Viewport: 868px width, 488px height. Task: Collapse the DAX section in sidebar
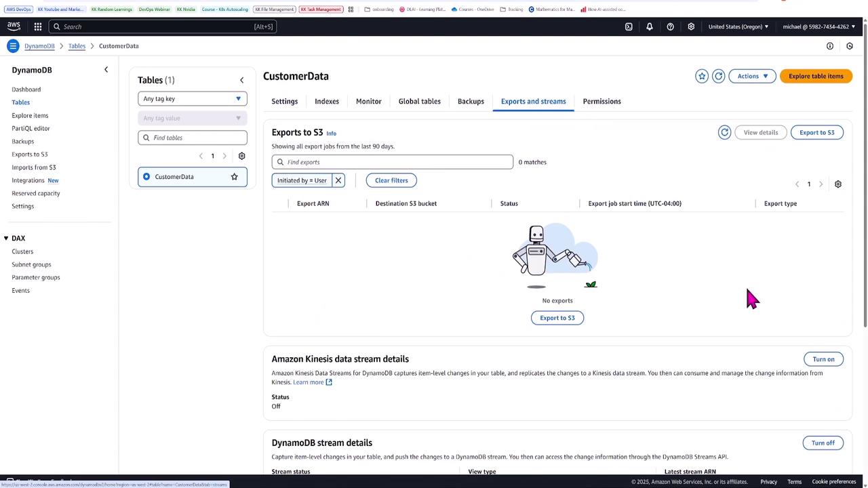pos(6,239)
